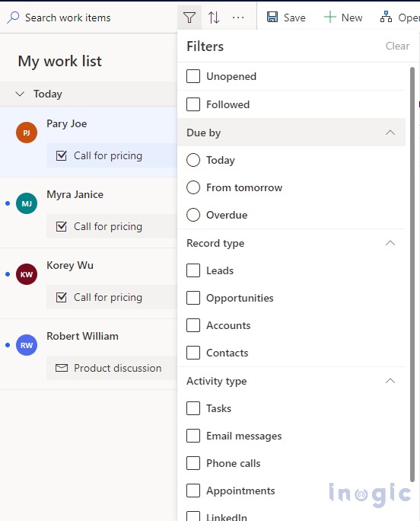Select the From tomorrow radio option
Image resolution: width=420 pixels, height=521 pixels.
coord(193,187)
